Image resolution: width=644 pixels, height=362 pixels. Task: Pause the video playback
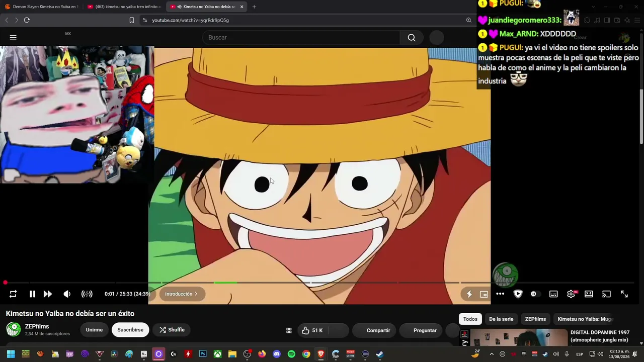point(32,294)
